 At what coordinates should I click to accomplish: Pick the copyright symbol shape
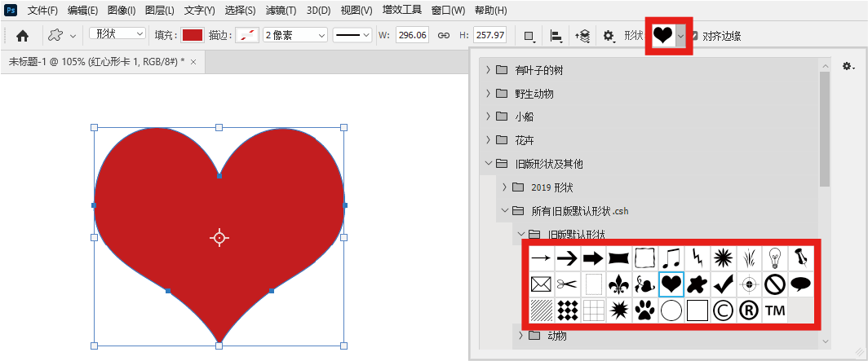pos(723,310)
